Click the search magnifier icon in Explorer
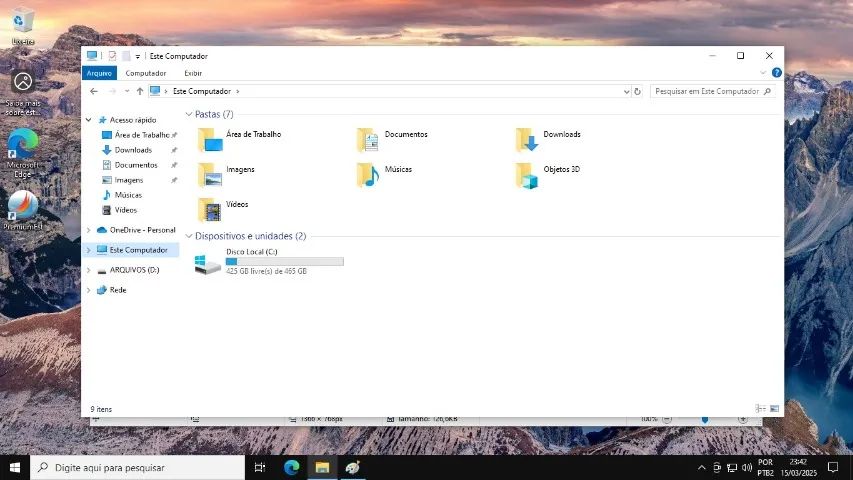853x480 pixels. tap(767, 91)
